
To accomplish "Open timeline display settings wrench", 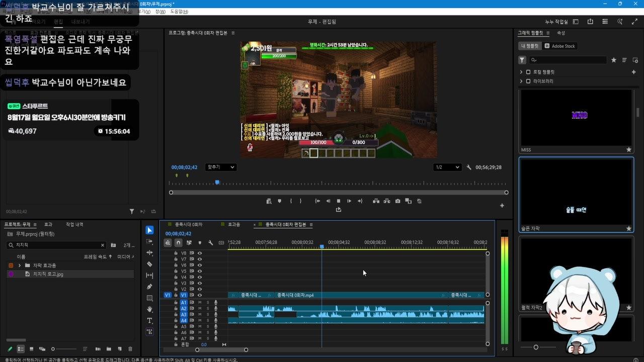I will point(211,243).
